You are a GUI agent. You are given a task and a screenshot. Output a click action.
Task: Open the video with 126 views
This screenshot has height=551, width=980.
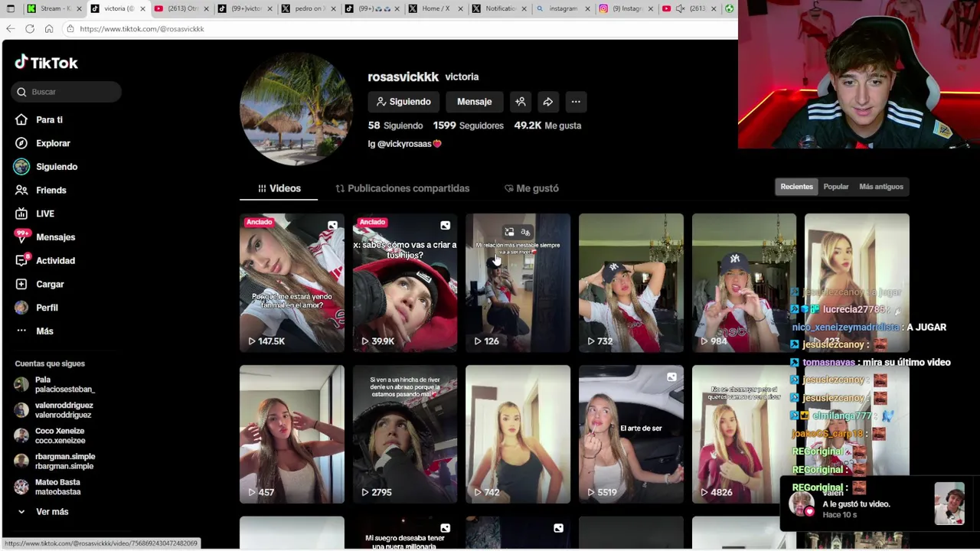[x=518, y=282]
